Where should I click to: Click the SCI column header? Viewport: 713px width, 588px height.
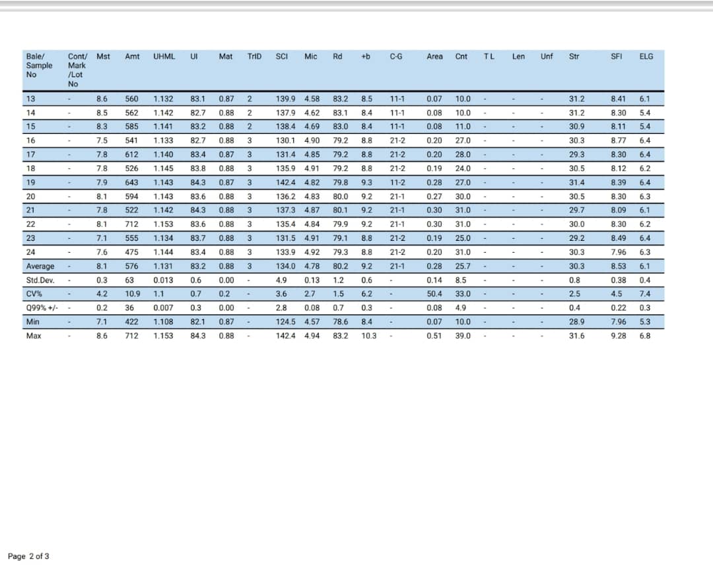281,56
